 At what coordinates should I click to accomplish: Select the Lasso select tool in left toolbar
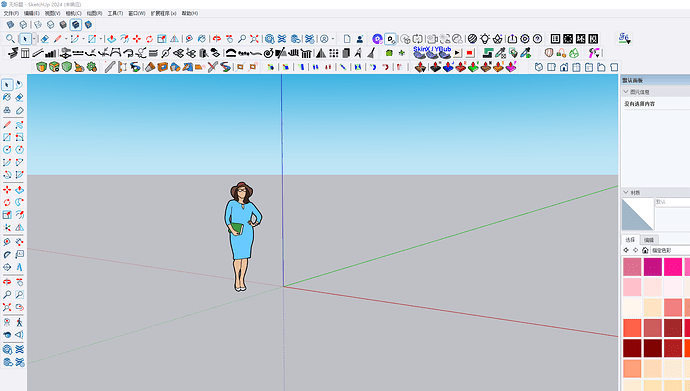tap(19, 84)
